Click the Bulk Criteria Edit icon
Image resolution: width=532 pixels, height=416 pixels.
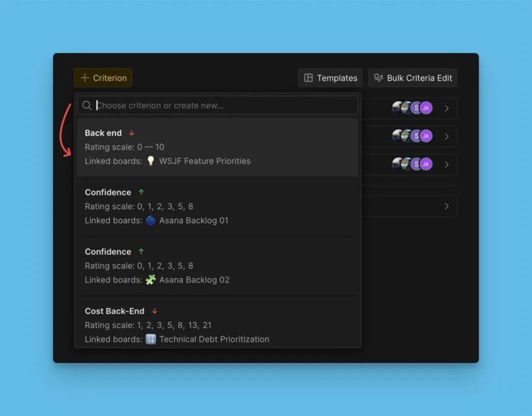coord(379,78)
